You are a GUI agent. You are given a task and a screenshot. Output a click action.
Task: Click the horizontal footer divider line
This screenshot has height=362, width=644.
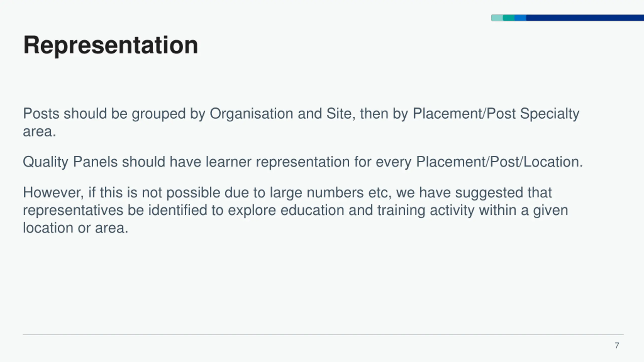(x=323, y=335)
